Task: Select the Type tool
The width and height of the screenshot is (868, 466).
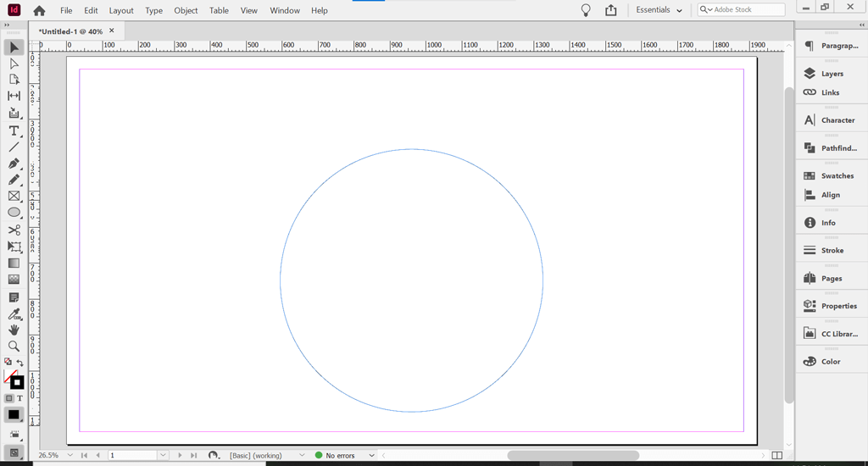Action: (14, 130)
